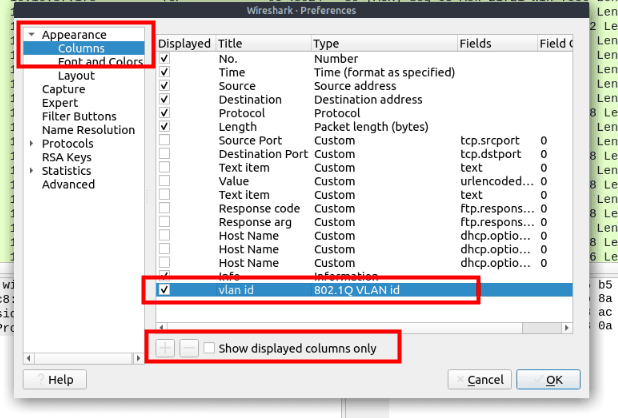Screen dimensions: 618x418
Task: Open the Advanced preferences page
Action: click(x=68, y=184)
